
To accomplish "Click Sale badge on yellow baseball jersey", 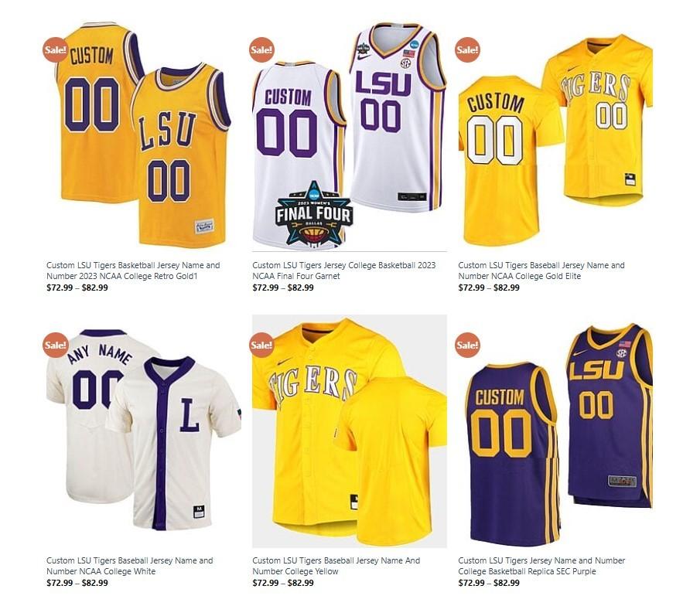I will (261, 345).
